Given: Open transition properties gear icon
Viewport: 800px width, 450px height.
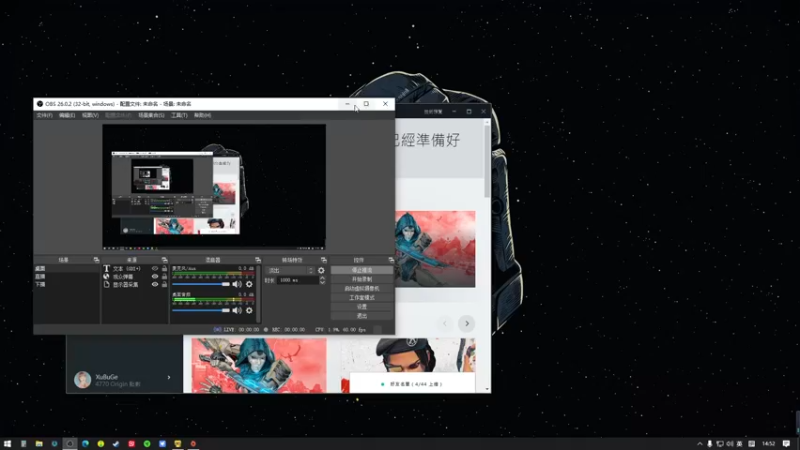Looking at the screenshot, I should 321,270.
